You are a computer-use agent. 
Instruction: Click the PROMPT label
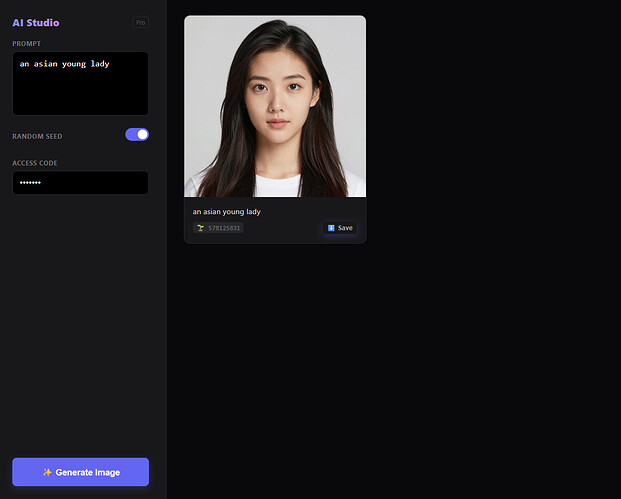(x=27, y=44)
